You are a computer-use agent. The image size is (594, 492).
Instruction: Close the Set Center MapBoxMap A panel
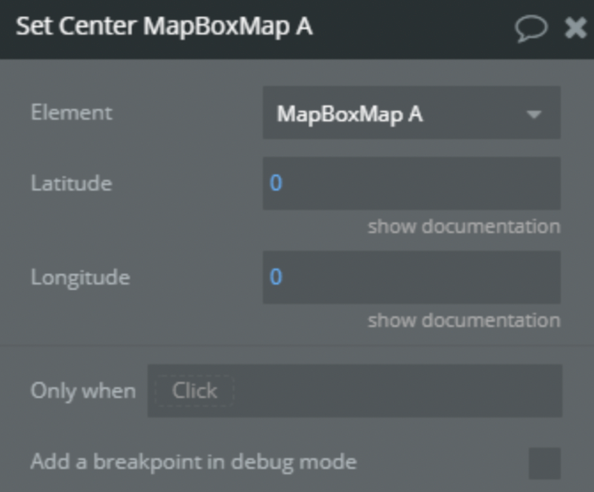coord(575,28)
